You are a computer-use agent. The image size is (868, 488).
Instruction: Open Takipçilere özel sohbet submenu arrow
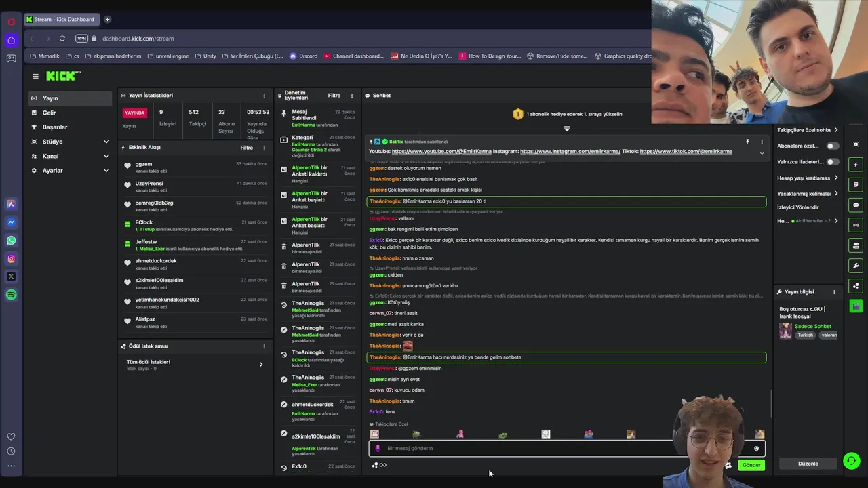pyautogui.click(x=835, y=130)
